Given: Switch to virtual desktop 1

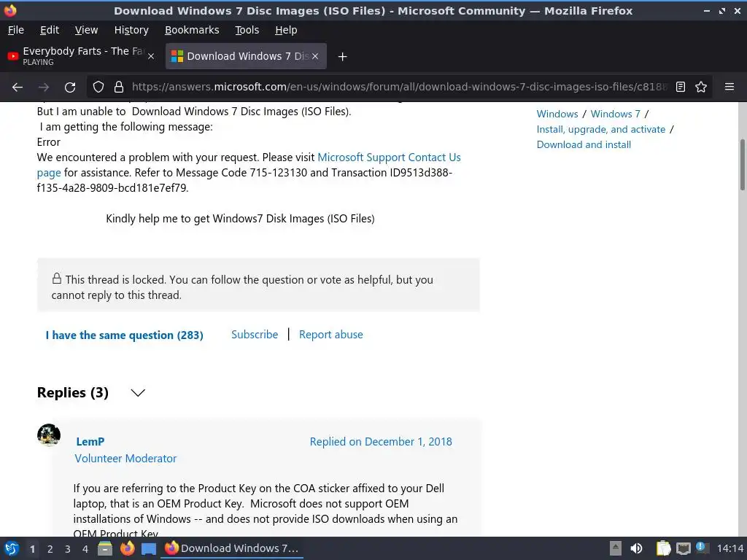Looking at the screenshot, I should click(32, 549).
